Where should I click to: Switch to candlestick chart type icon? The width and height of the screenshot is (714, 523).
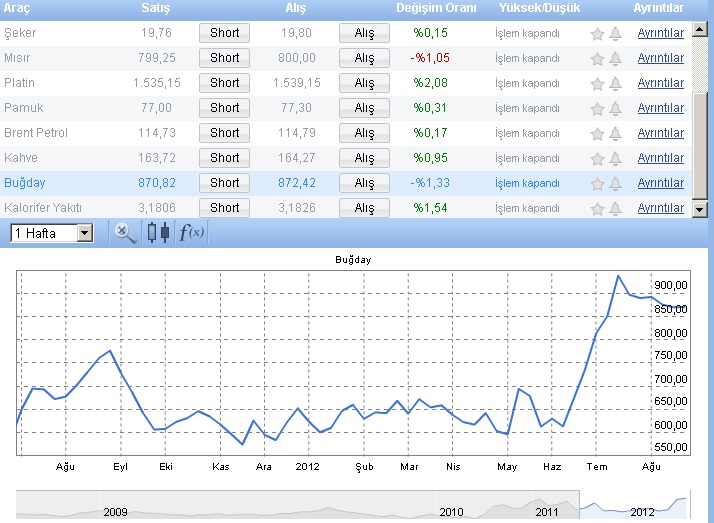[157, 233]
